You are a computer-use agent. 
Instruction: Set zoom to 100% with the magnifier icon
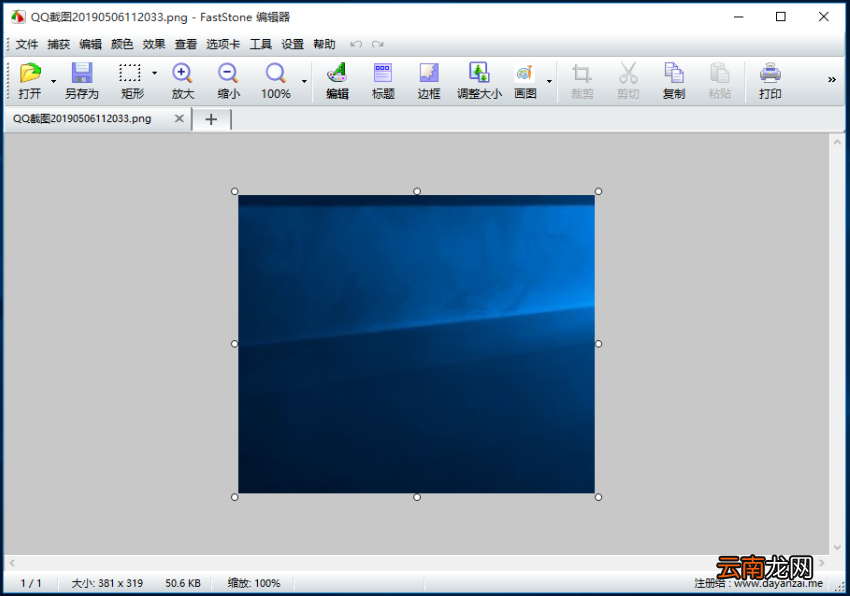275,73
